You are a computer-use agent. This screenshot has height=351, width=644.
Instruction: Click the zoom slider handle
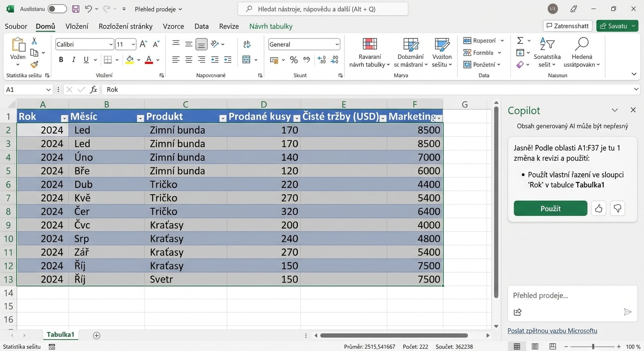pos(593,346)
